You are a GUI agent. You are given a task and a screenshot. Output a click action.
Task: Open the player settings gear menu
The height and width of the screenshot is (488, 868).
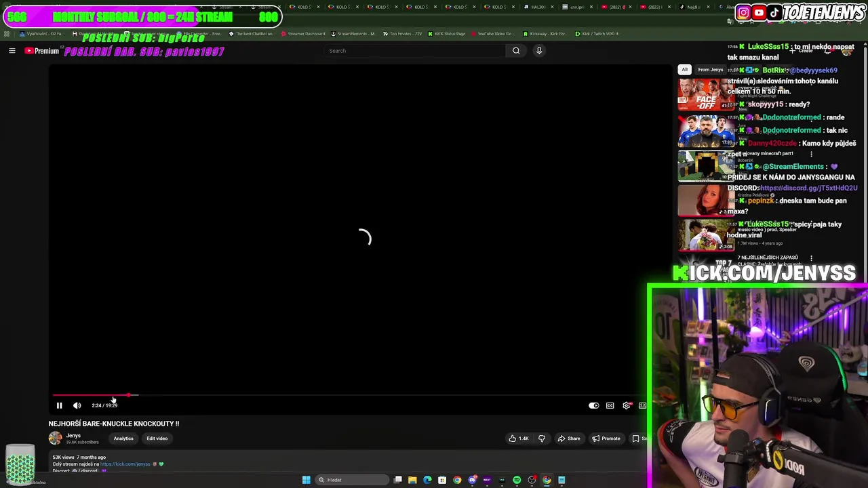(627, 405)
